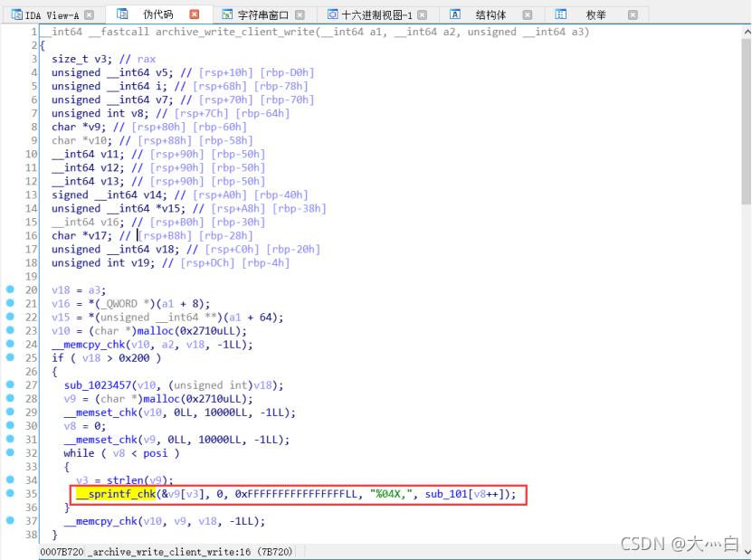Image resolution: width=752 pixels, height=560 pixels.
Task: Select the 伪代码 pseudocode tab
Action: [157, 14]
